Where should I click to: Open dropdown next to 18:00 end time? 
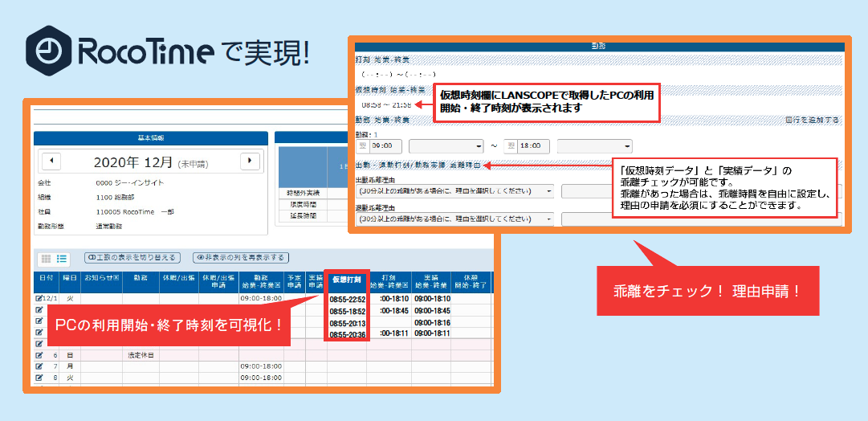coord(595,146)
